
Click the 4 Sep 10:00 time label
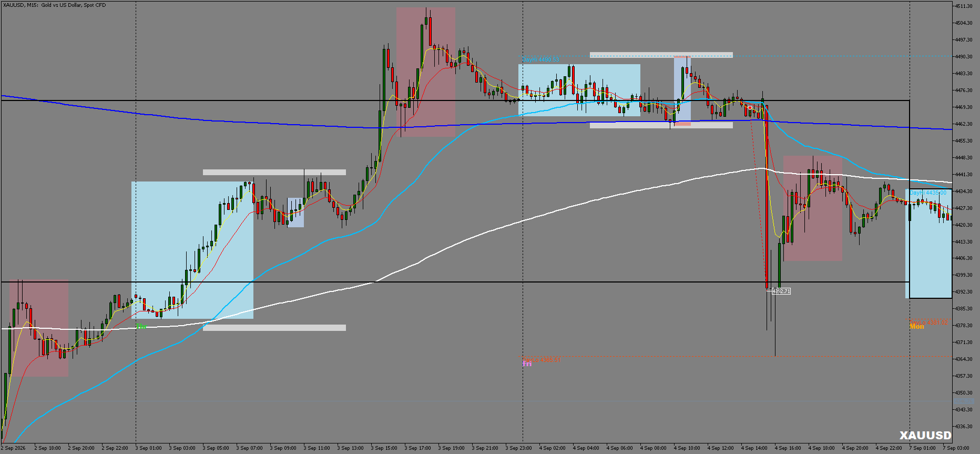(x=687, y=448)
